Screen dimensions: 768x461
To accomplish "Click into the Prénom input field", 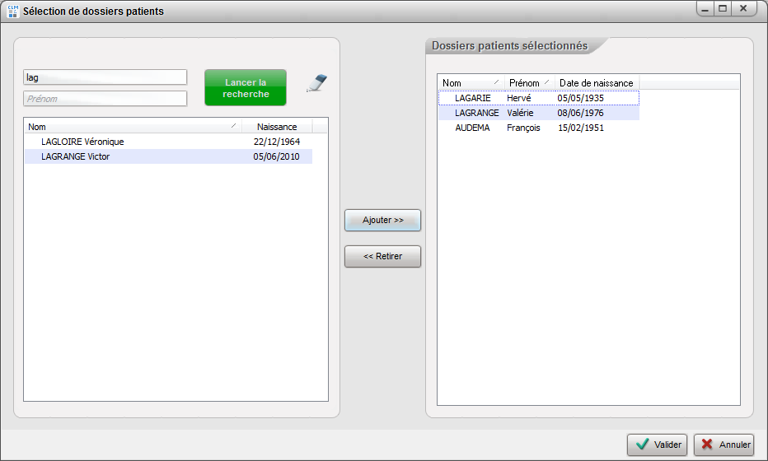I will click(105, 99).
